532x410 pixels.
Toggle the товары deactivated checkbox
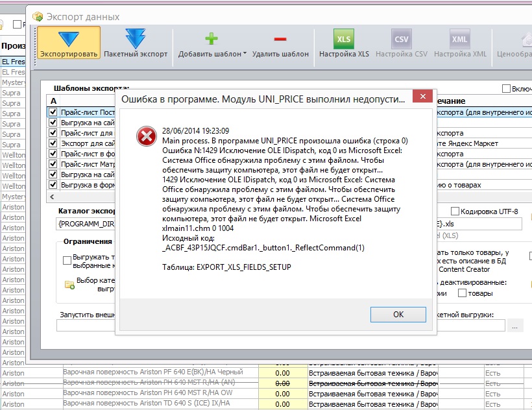click(462, 293)
